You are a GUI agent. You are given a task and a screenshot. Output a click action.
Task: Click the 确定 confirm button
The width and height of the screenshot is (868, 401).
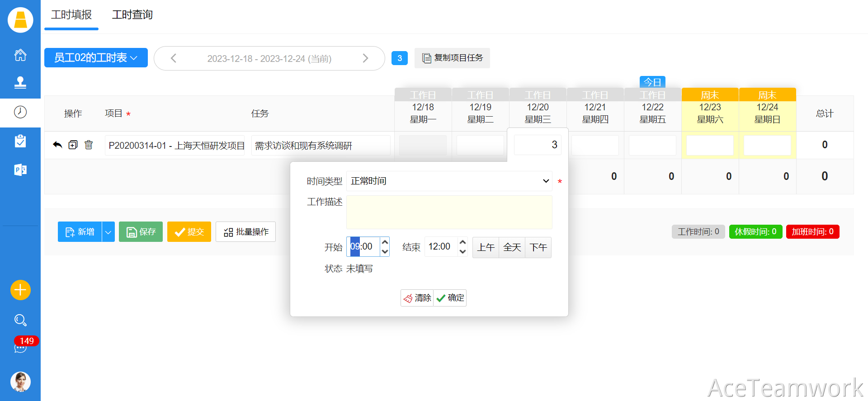(450, 298)
